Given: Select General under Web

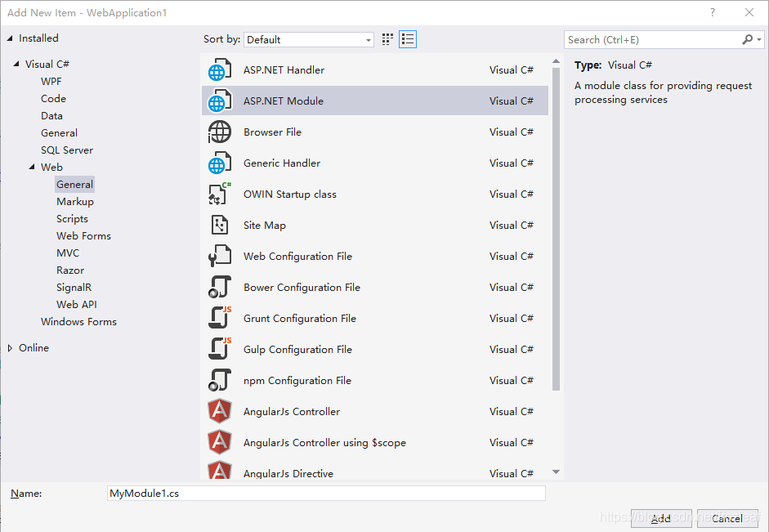Looking at the screenshot, I should [x=74, y=185].
